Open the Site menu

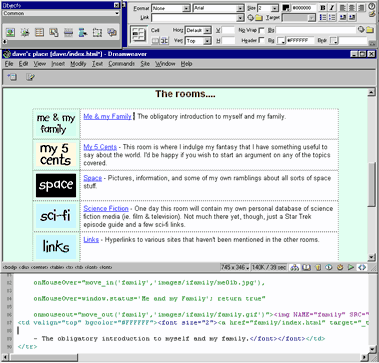pyautogui.click(x=145, y=64)
